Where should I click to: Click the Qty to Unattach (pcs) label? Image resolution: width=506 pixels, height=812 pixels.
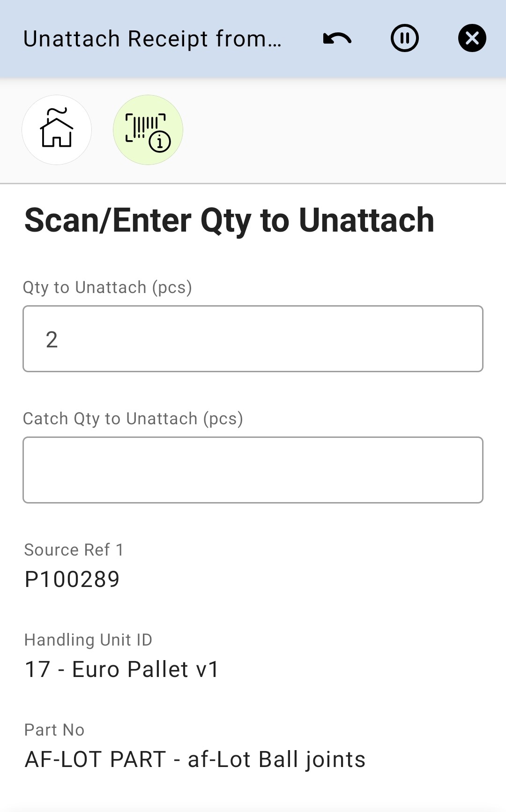pyautogui.click(x=107, y=287)
